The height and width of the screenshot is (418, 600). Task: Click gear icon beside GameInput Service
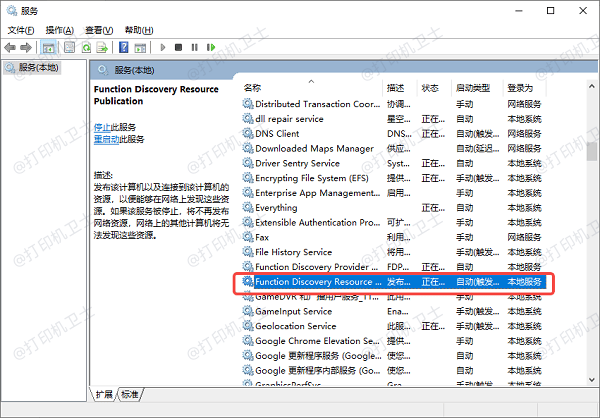(x=248, y=311)
